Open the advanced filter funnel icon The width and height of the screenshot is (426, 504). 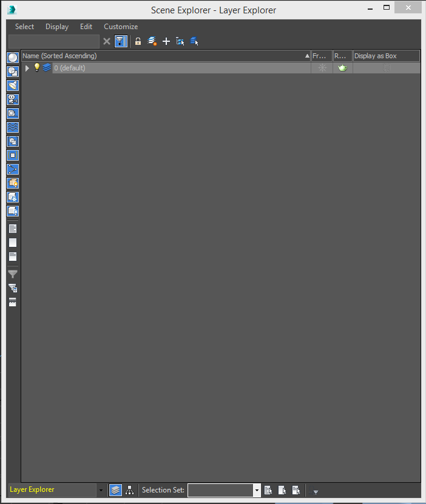click(13, 288)
